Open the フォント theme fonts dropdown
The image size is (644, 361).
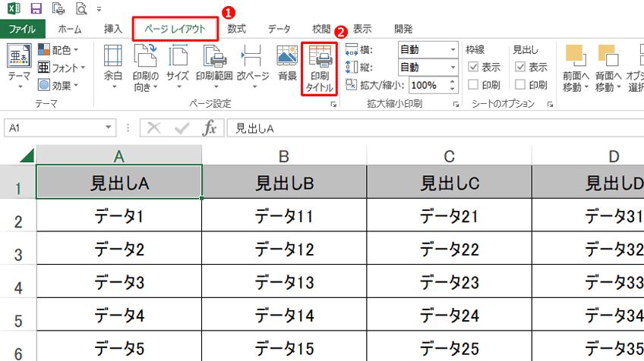62,67
